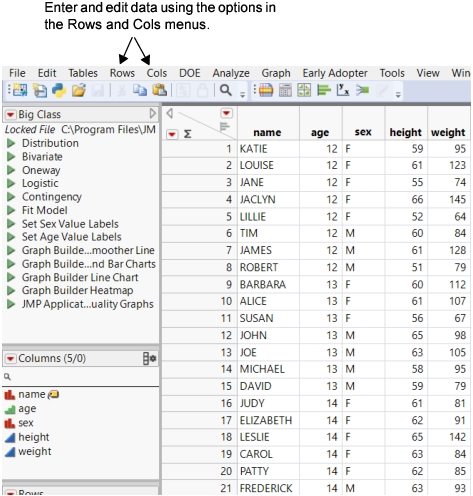Click the New Data Table toolbar icon
473x496 pixels.
(20, 90)
